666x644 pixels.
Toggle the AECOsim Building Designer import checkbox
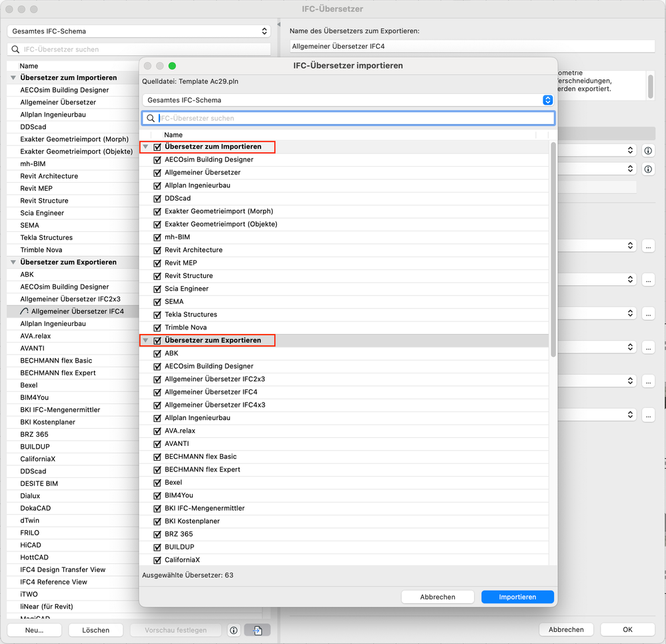tap(157, 160)
